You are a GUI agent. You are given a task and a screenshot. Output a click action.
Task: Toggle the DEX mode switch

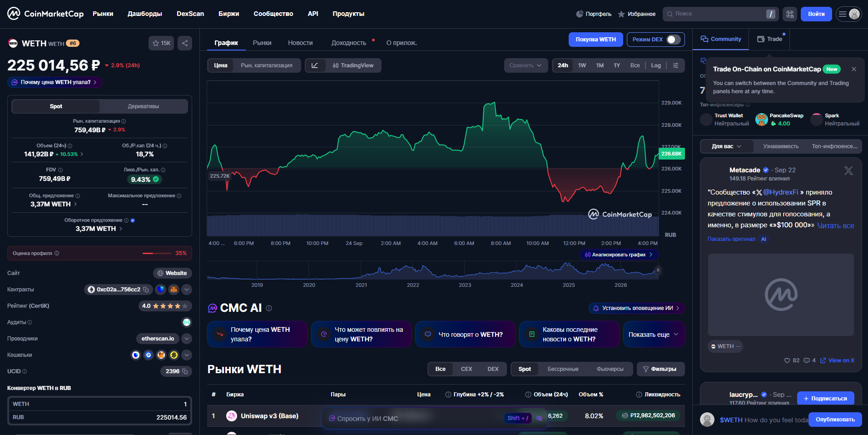click(673, 40)
